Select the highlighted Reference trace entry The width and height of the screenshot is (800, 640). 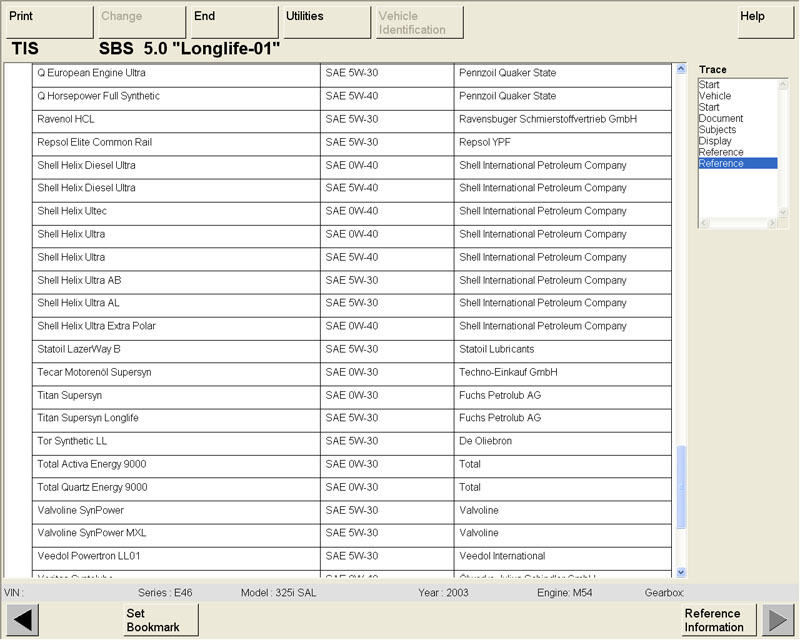[x=738, y=163]
